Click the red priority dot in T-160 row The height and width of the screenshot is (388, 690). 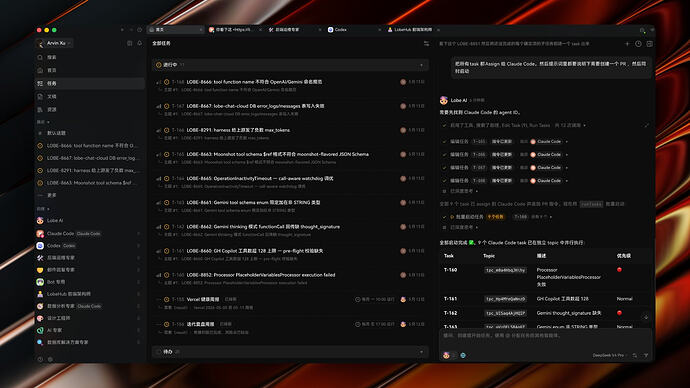619,270
